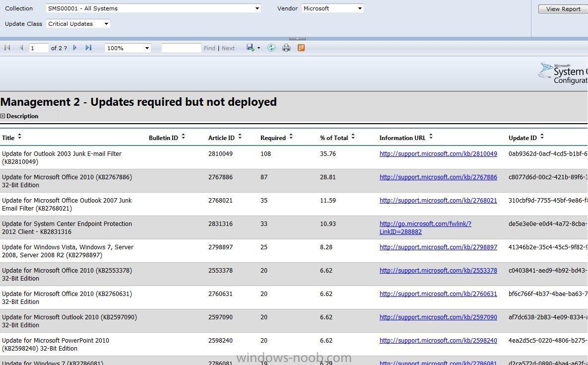Open the support link for KB 2553378
The width and height of the screenshot is (588, 365).
click(x=438, y=271)
